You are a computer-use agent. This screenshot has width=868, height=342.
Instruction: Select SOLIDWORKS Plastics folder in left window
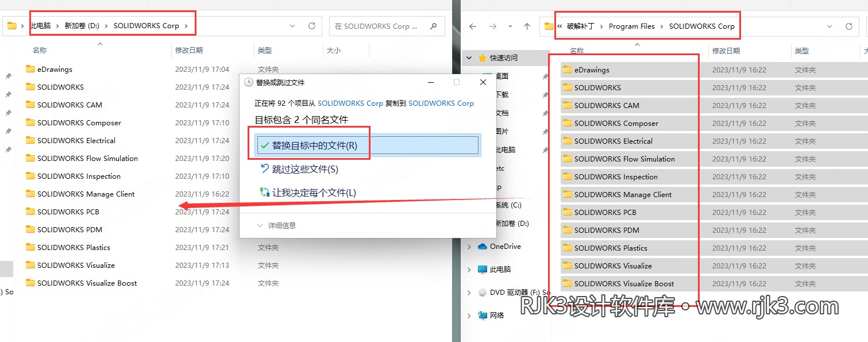coord(68,248)
